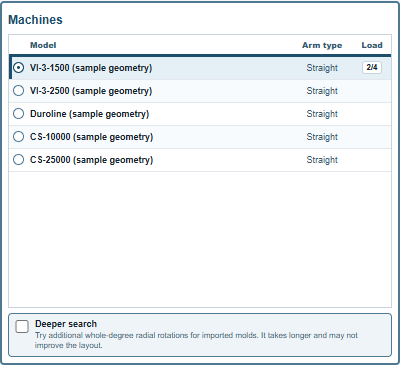
Task: Click the Deeper search label text
Action: pyautogui.click(x=66, y=324)
